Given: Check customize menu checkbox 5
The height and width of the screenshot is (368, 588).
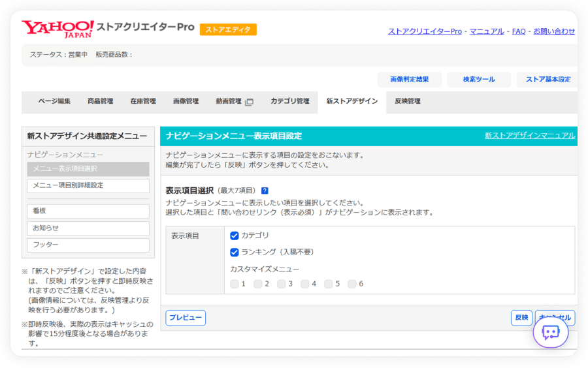Looking at the screenshot, I should [329, 284].
